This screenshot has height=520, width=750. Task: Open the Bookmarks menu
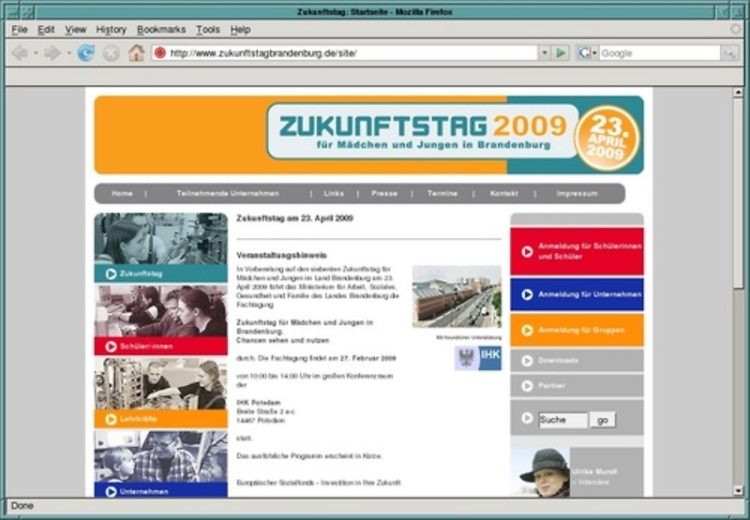coord(161,30)
